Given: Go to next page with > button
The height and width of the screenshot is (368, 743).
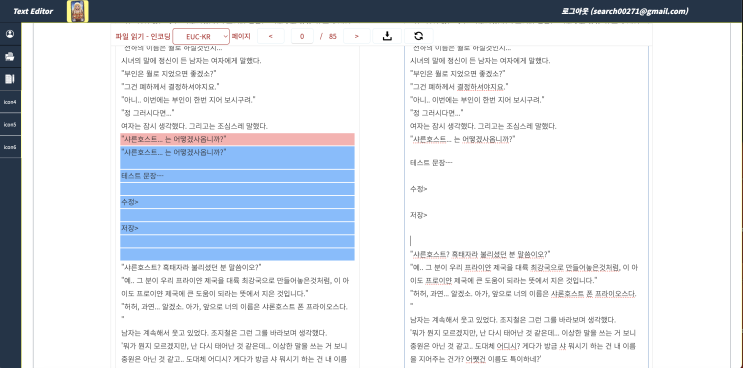Looking at the screenshot, I should point(356,36).
